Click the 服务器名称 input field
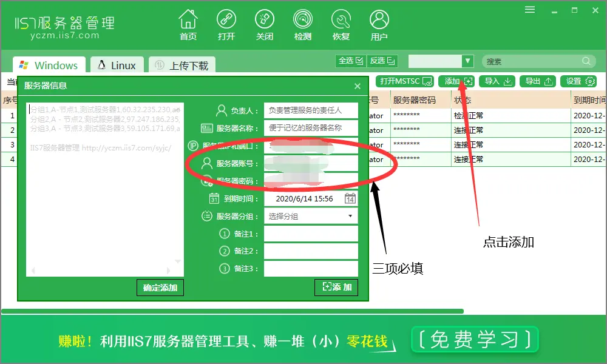Viewport: 607px width, 364px height. (x=311, y=128)
